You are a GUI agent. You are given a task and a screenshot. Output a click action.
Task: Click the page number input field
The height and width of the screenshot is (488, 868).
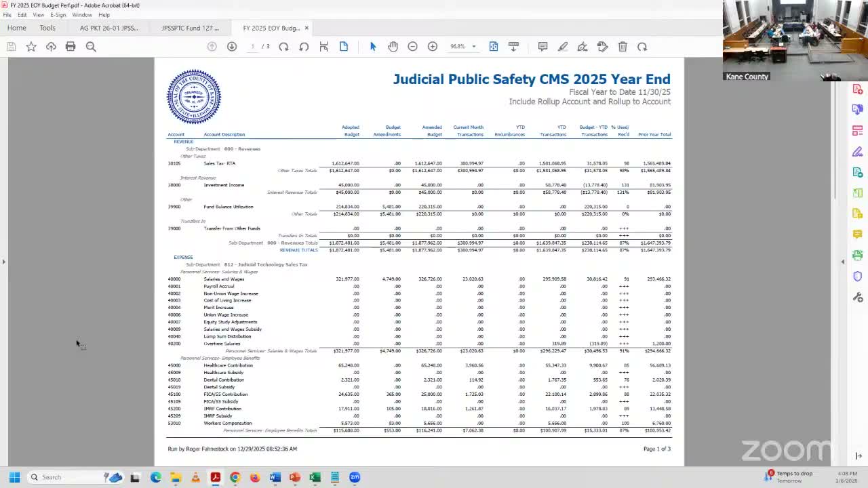pyautogui.click(x=252, y=46)
